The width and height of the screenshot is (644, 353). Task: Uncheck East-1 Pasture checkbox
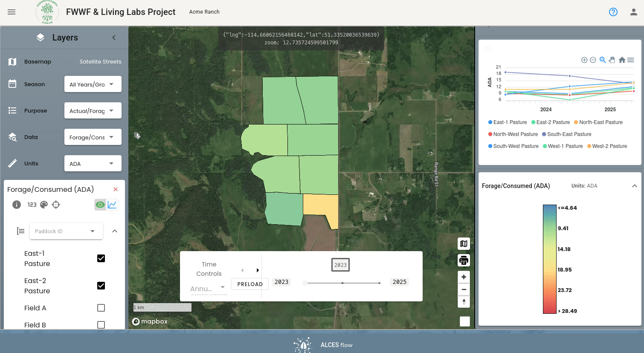tap(101, 258)
